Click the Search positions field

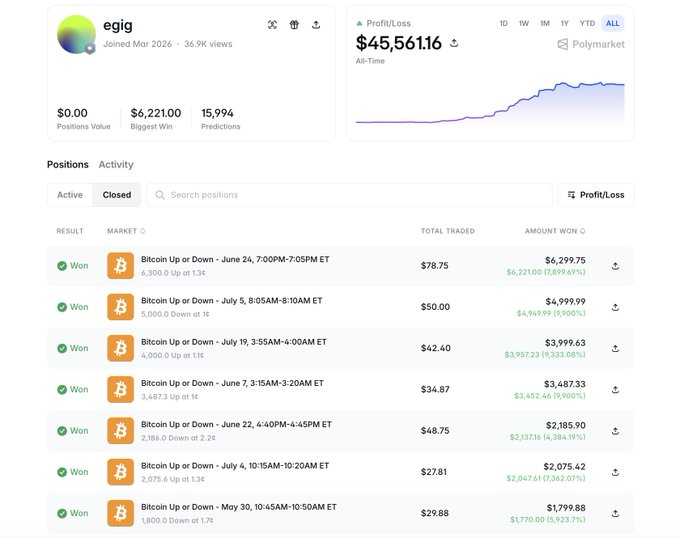pos(349,195)
